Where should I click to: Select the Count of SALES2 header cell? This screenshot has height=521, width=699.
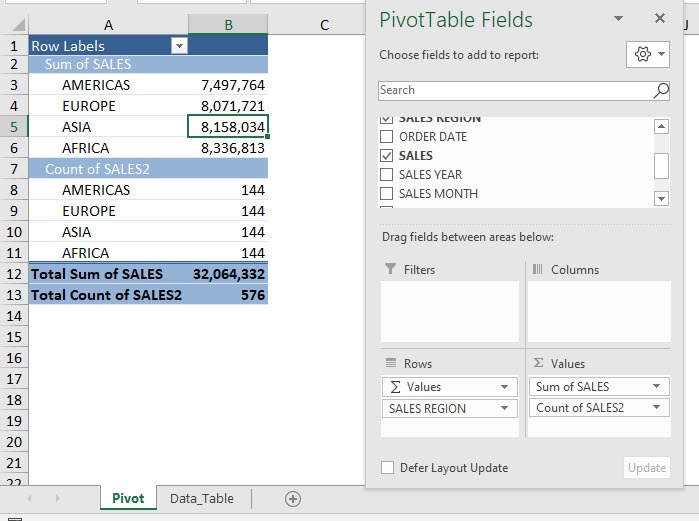coord(108,169)
